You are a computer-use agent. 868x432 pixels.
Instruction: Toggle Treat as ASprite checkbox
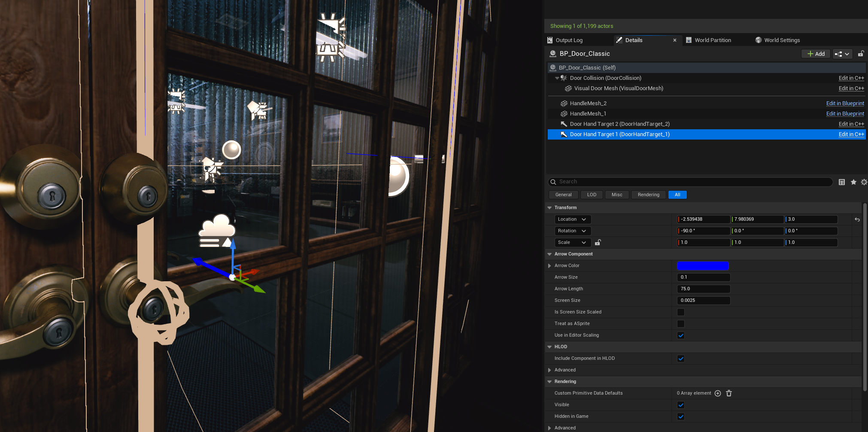[681, 324]
